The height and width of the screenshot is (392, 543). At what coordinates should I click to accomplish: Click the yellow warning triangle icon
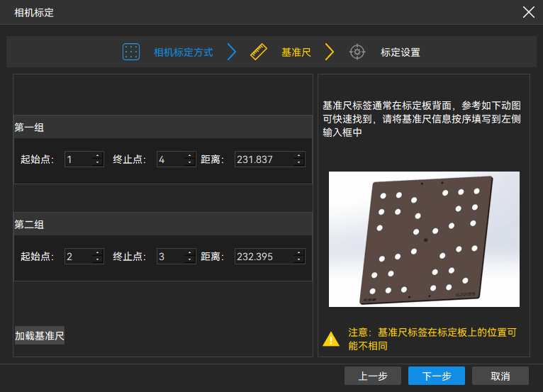[331, 339]
